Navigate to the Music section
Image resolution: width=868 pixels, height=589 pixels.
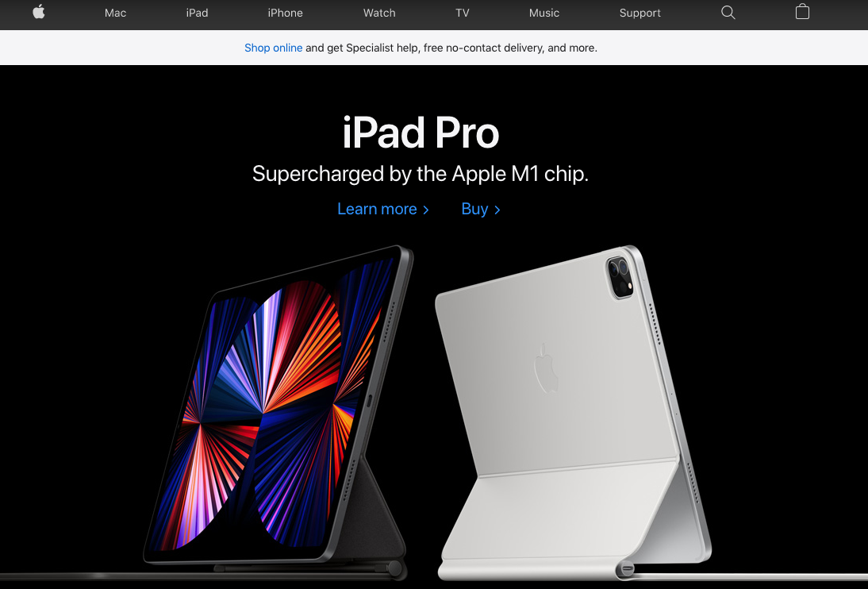pyautogui.click(x=544, y=13)
